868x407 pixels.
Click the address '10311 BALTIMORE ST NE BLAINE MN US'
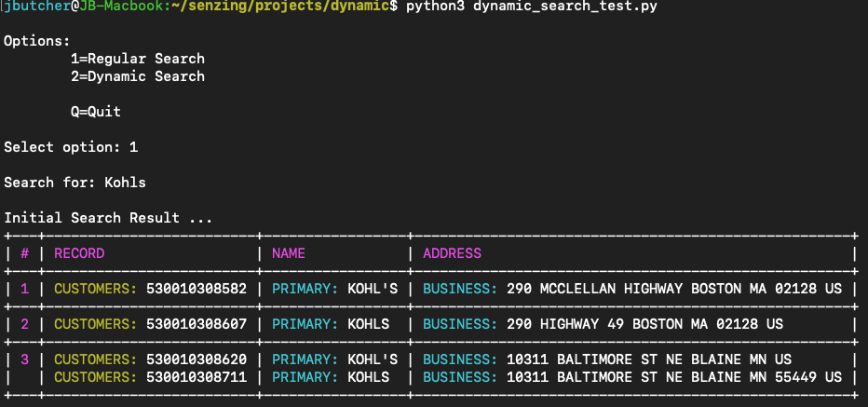pos(649,360)
